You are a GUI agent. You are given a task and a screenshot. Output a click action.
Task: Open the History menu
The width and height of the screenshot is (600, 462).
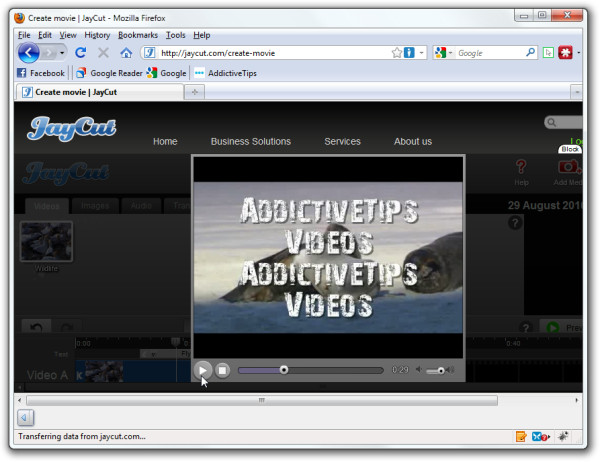click(97, 35)
